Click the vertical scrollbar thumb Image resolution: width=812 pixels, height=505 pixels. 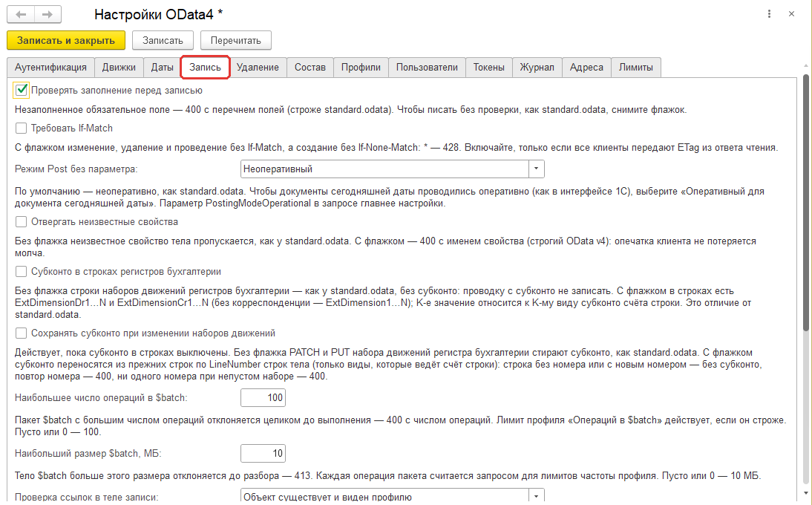click(x=806, y=202)
